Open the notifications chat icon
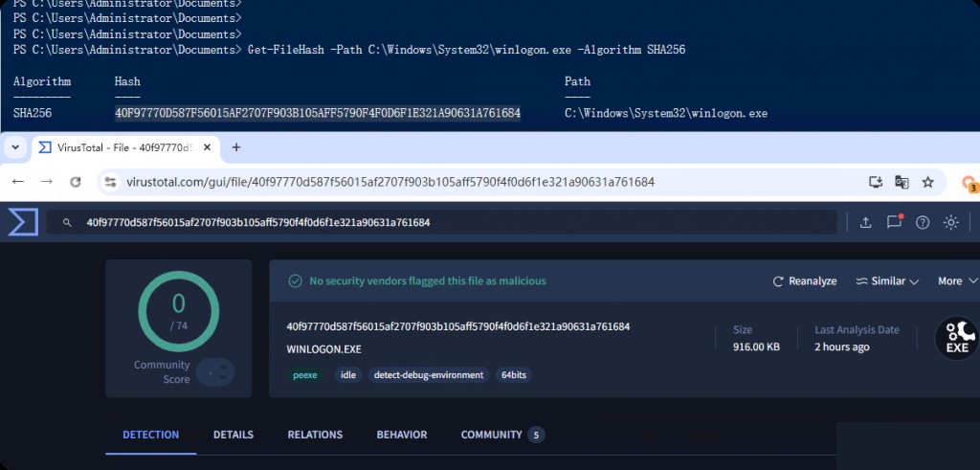The image size is (980, 470). pos(895,222)
